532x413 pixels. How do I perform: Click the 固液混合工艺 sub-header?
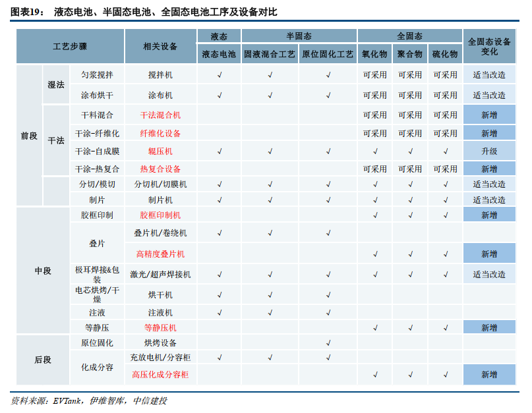click(x=270, y=54)
